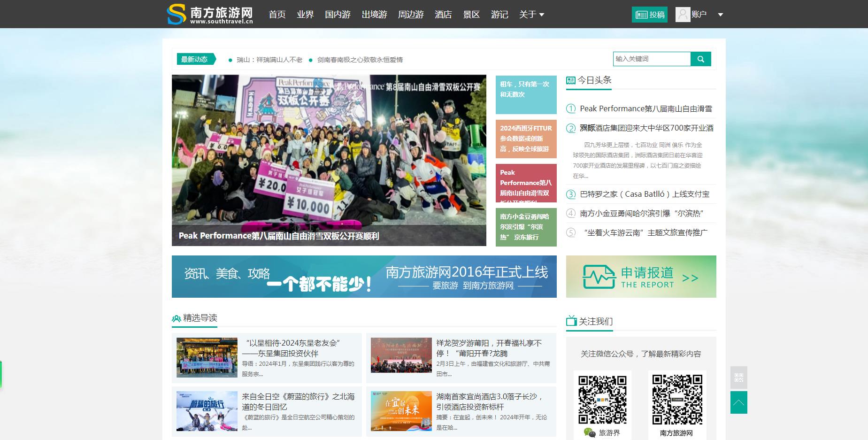This screenshot has height=440, width=868.
Task: Click the slideshow caption Peak Performance第八届
Action: click(x=279, y=236)
